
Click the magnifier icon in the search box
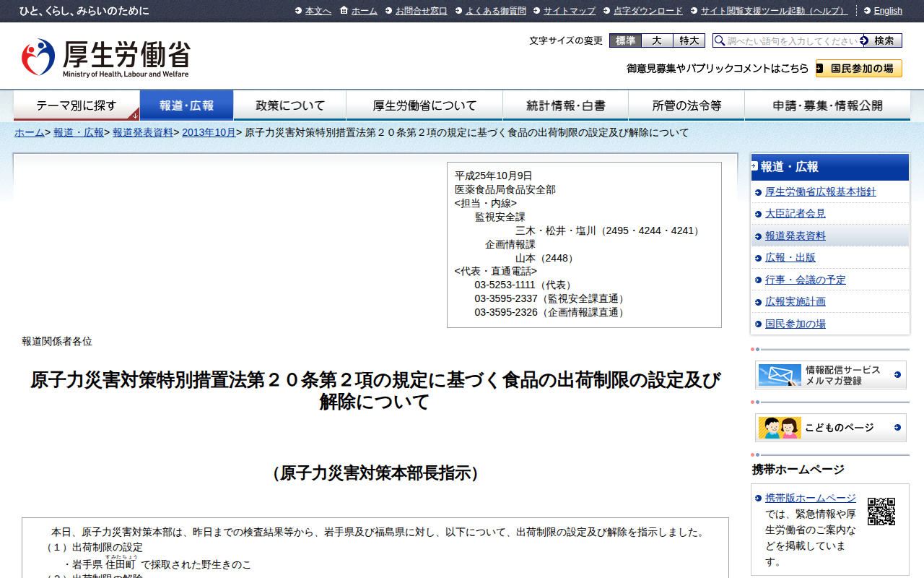(720, 41)
